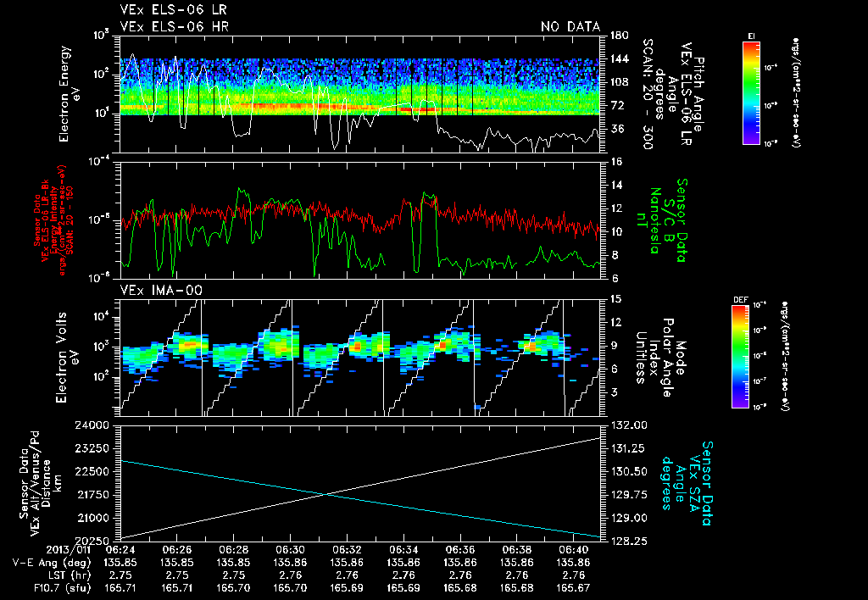The image size is (868, 600).
Task: Click the 06:24 time tick label
Action: pyautogui.click(x=120, y=550)
